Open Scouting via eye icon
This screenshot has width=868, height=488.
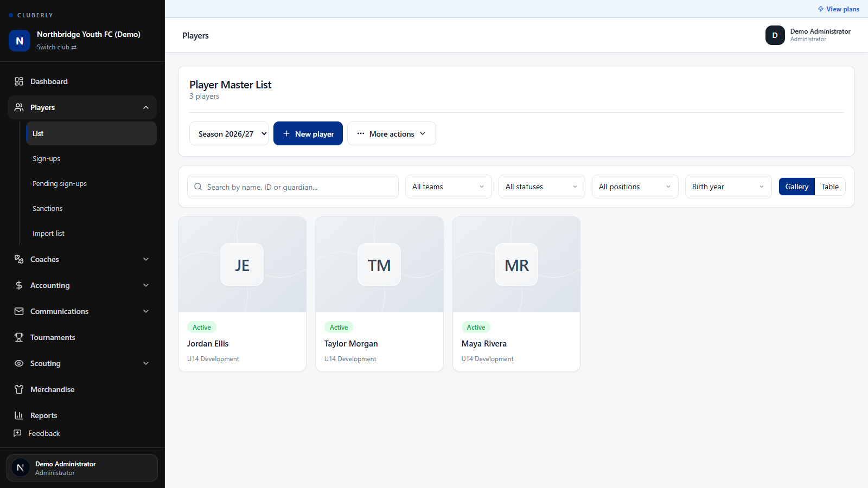coord(19,363)
